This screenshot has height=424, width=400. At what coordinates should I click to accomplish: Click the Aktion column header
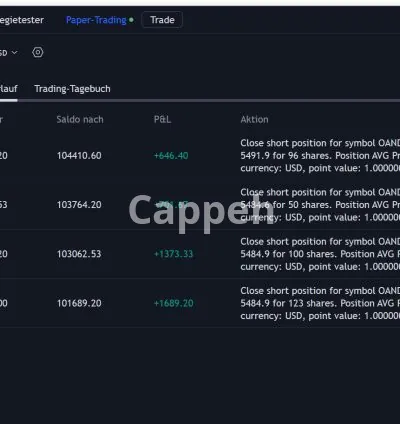pos(254,119)
